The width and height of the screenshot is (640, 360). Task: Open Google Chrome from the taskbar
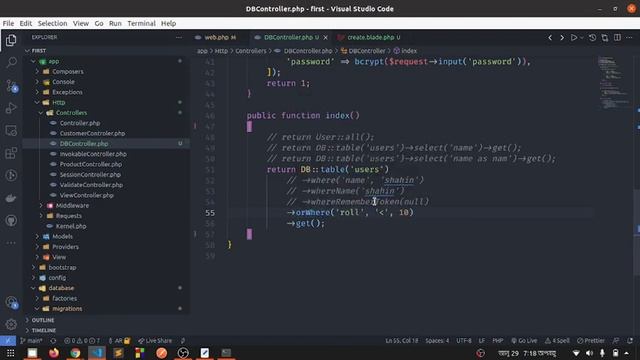(75, 353)
